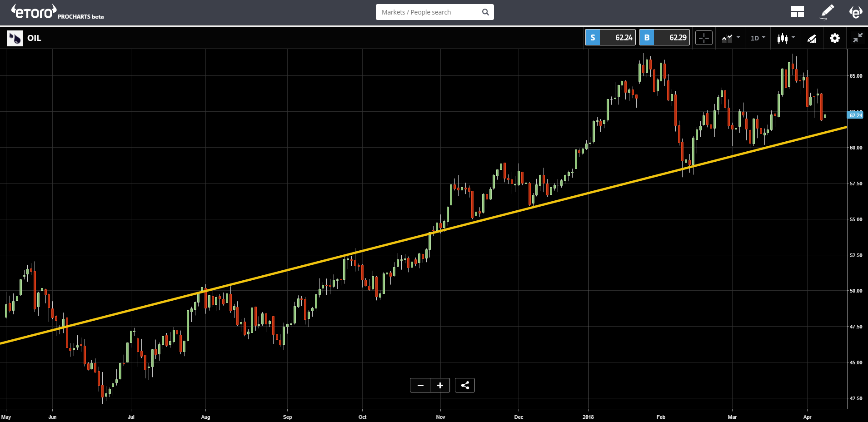Viewport: 868px width, 422px height.
Task: Open the candlestick chart type dropdown
Action: (786, 38)
